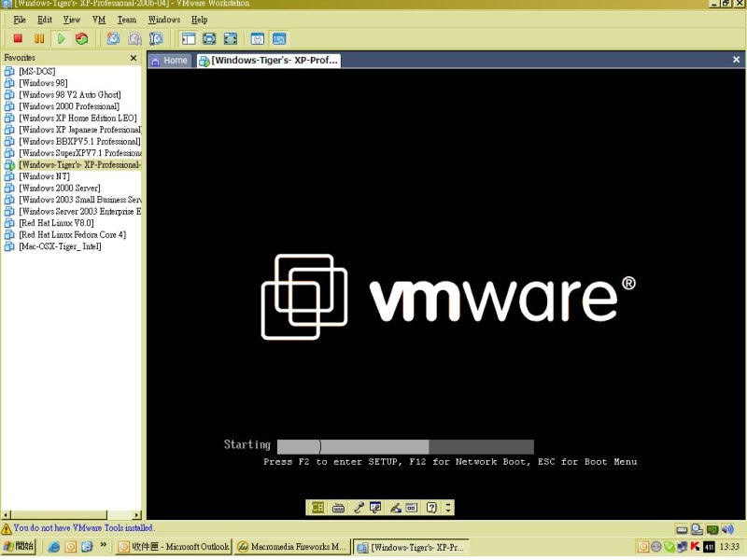Open the Edit menu

coord(45,20)
